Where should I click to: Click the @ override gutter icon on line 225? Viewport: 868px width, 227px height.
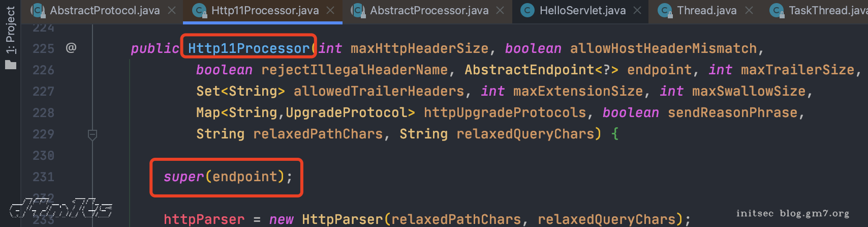[71, 48]
